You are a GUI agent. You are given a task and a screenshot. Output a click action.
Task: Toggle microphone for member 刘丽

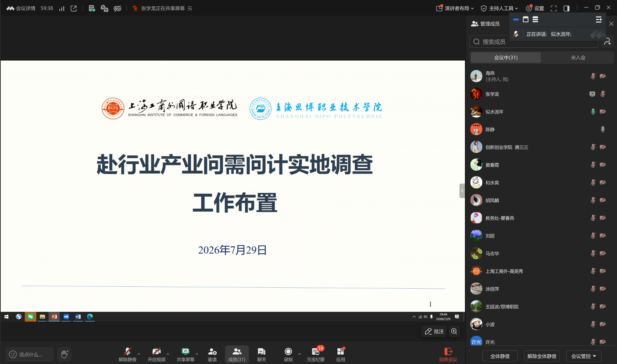(x=593, y=236)
